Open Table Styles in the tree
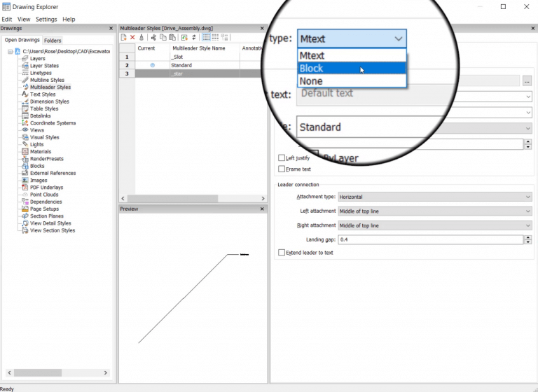The width and height of the screenshot is (538, 392). coord(44,109)
